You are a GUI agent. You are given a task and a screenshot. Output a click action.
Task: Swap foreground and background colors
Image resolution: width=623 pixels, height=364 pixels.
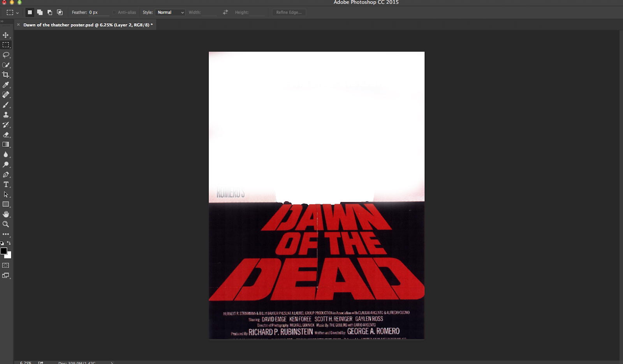click(9, 243)
